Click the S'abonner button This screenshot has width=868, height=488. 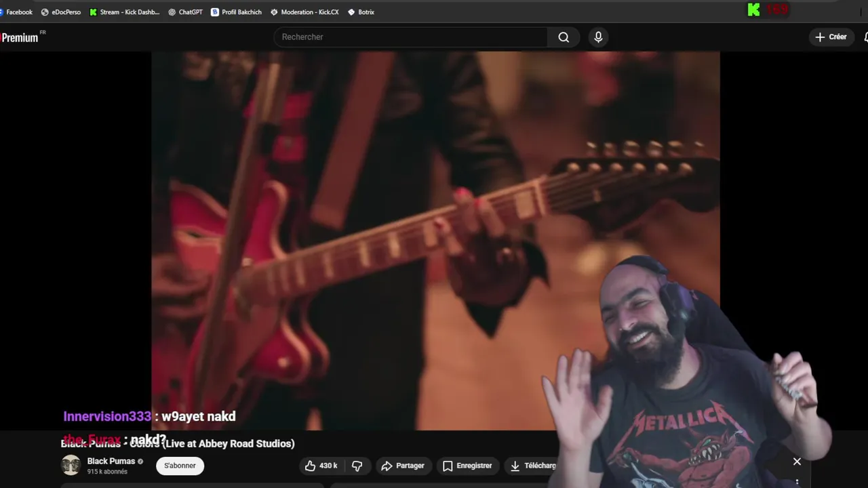tap(180, 466)
